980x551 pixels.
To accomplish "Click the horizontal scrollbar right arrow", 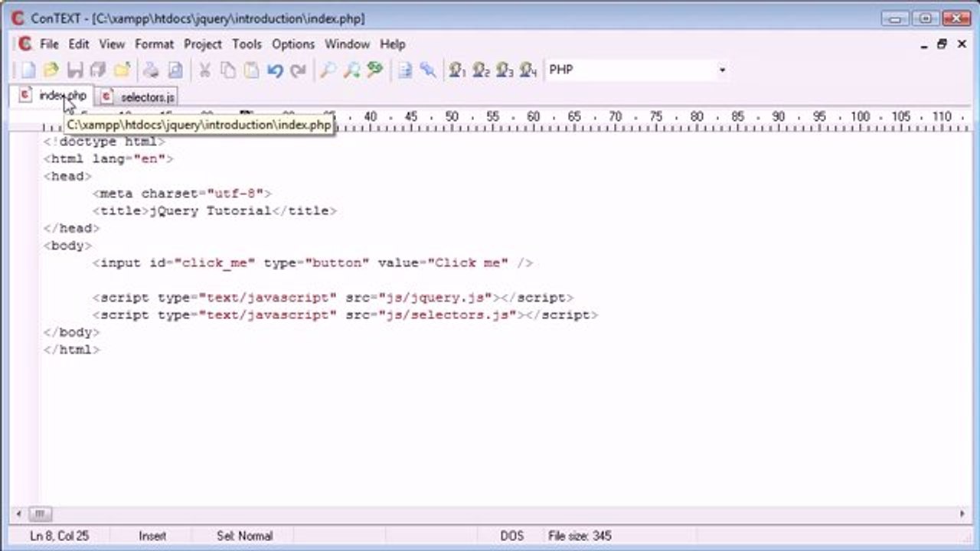I will click(x=962, y=514).
